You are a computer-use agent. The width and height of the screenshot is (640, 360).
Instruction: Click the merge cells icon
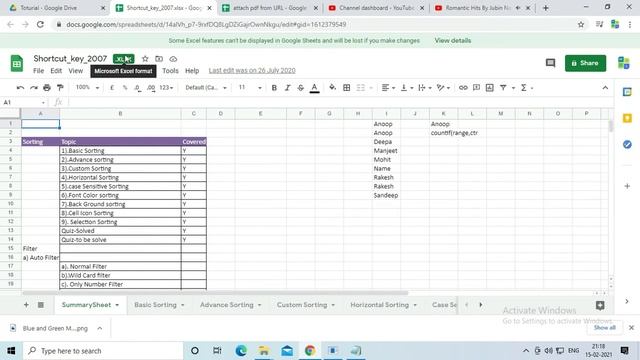[361, 88]
